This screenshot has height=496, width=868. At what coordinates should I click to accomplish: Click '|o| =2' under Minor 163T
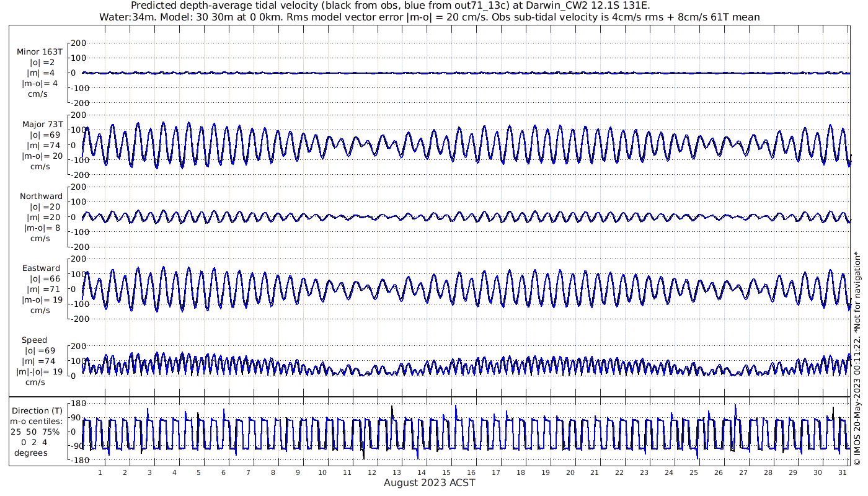42,63
